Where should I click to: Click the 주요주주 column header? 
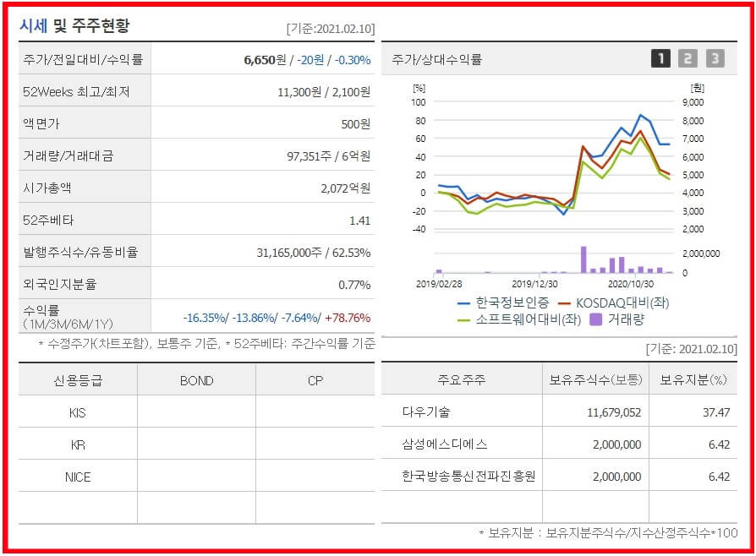pos(462,380)
